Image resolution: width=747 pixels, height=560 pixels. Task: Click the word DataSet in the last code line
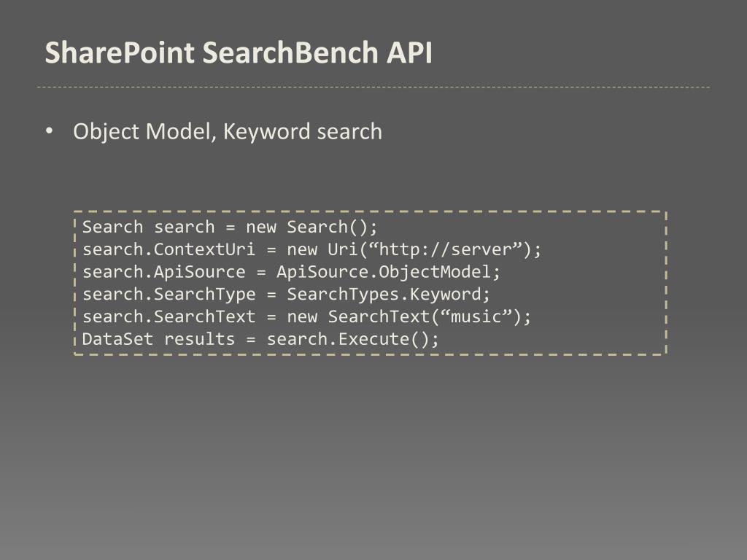pos(117,340)
